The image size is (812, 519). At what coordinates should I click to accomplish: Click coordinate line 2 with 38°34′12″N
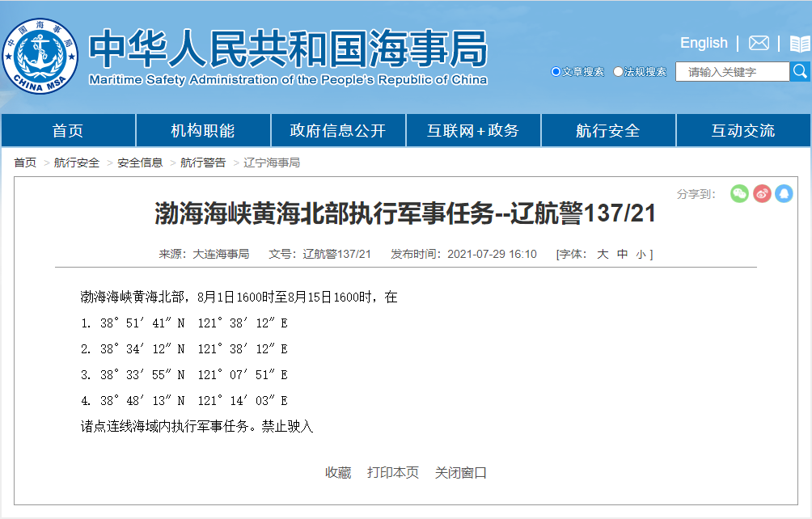(184, 348)
